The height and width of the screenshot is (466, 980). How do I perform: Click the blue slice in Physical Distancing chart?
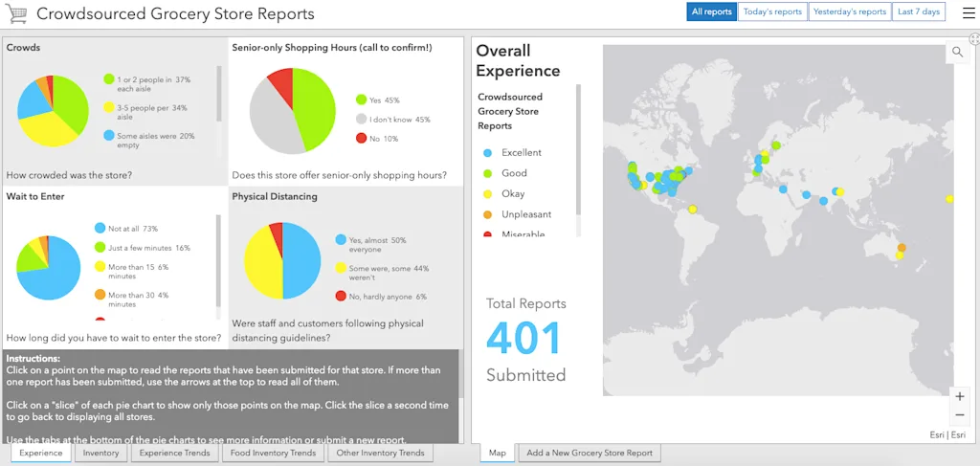click(301, 260)
